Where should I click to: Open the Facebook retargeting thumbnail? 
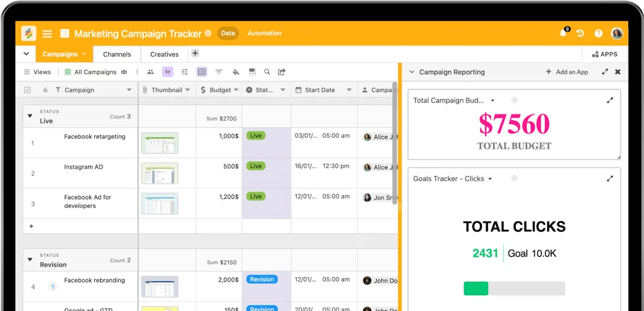pos(160,143)
